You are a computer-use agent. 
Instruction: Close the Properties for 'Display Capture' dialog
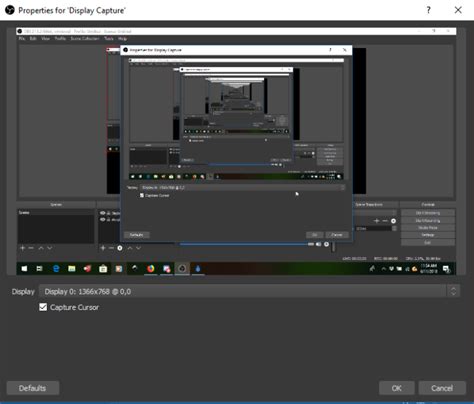point(458,10)
